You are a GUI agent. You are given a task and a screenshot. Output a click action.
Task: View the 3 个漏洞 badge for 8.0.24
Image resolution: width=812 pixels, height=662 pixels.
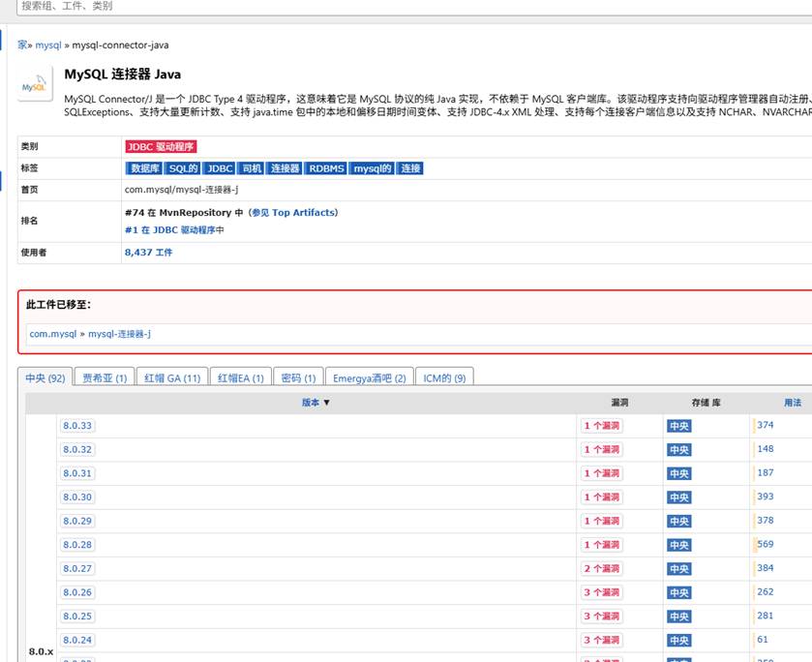point(602,641)
